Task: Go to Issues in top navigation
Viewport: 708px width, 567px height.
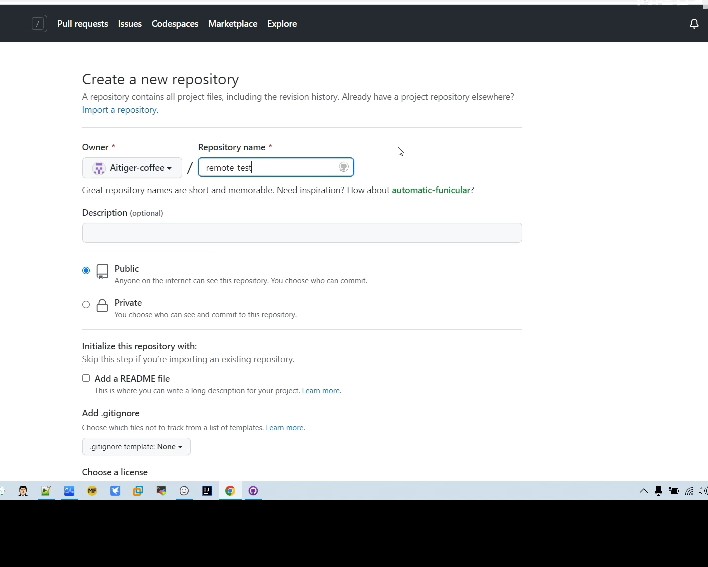Action: pos(130,24)
